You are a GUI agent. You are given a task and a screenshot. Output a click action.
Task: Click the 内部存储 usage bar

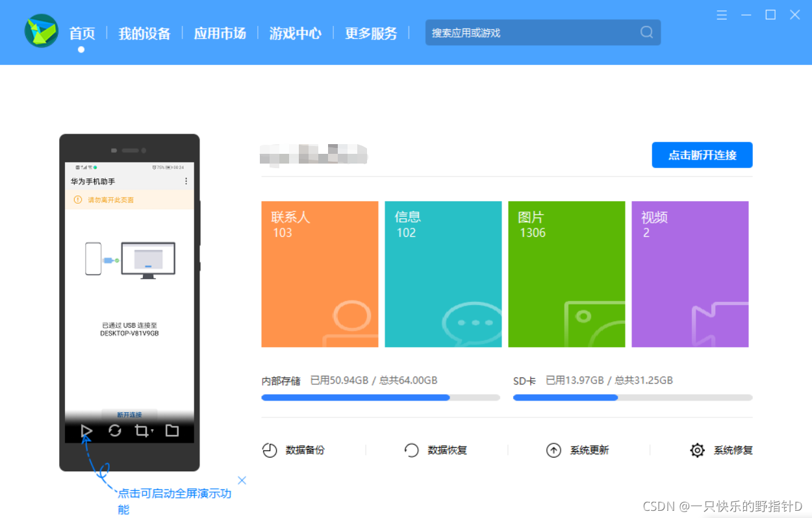381,397
